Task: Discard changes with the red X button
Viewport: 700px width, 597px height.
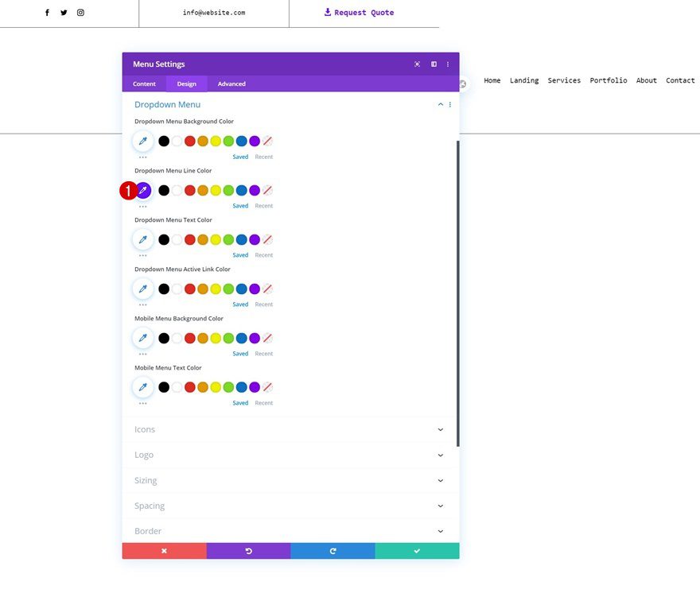Action: 164,551
